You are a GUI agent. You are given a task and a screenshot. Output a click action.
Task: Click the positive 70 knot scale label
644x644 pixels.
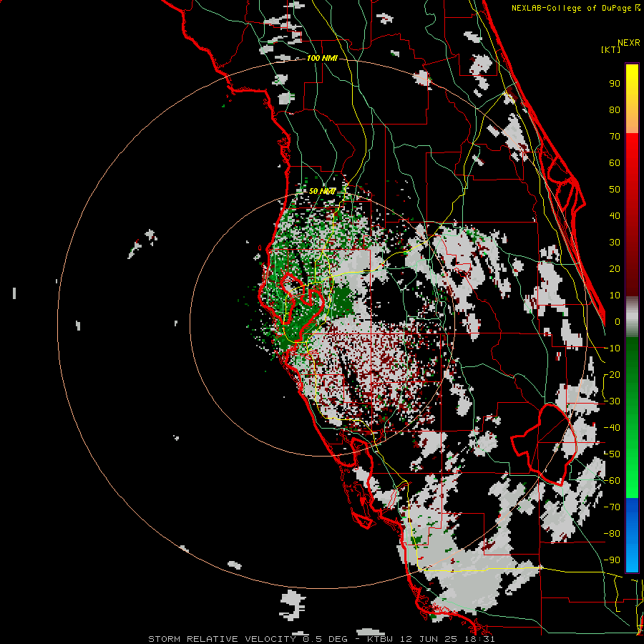pos(615,137)
